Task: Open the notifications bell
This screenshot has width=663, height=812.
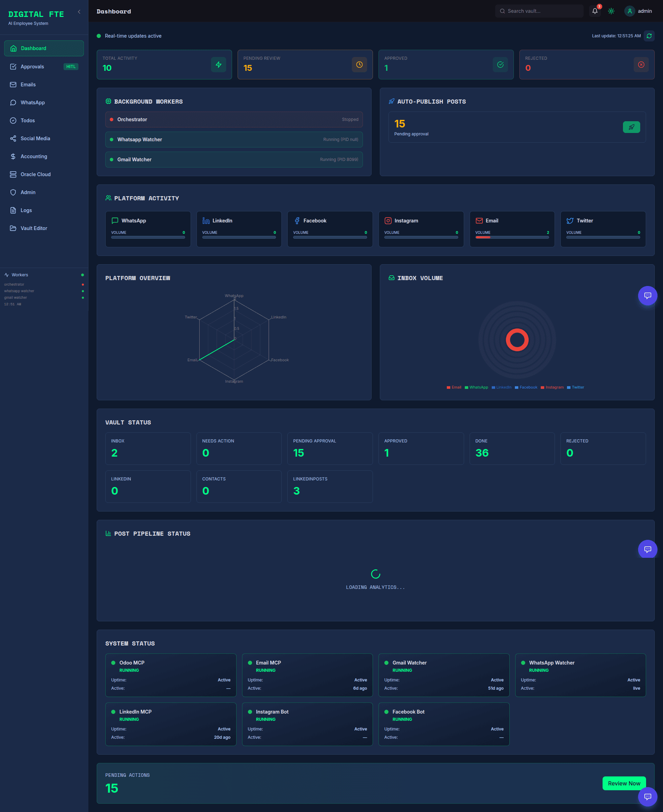Action: (x=595, y=11)
